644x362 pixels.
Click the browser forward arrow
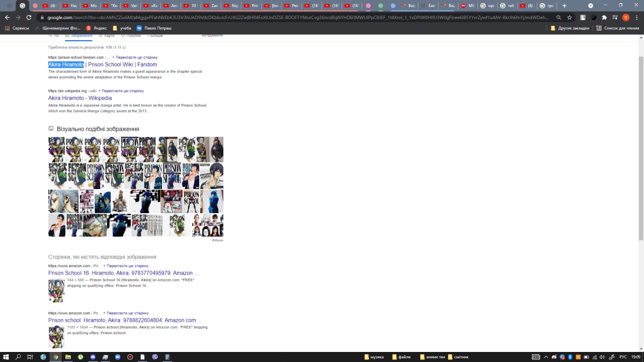18,17
